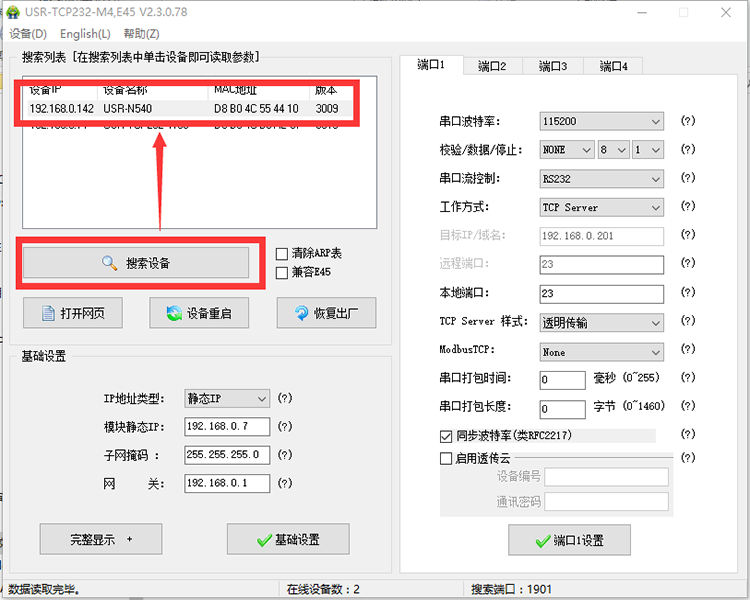Switch to the Port 2 (端口2) tab

(x=492, y=66)
